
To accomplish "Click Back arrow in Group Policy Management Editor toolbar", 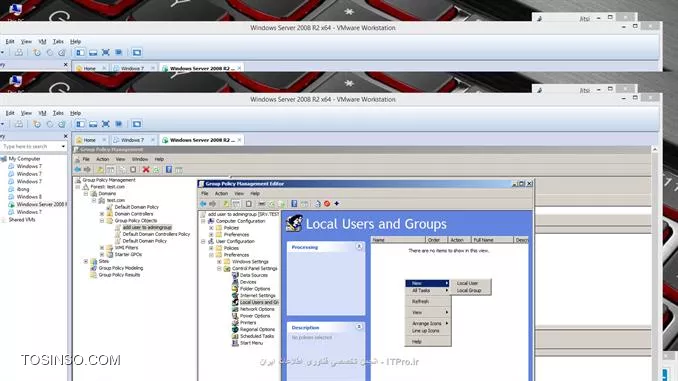I will 203,204.
